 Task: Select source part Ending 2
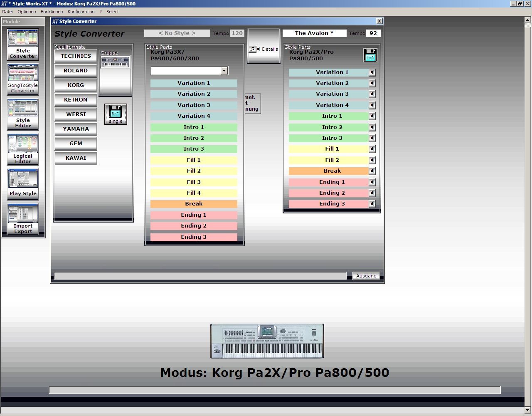(x=194, y=226)
